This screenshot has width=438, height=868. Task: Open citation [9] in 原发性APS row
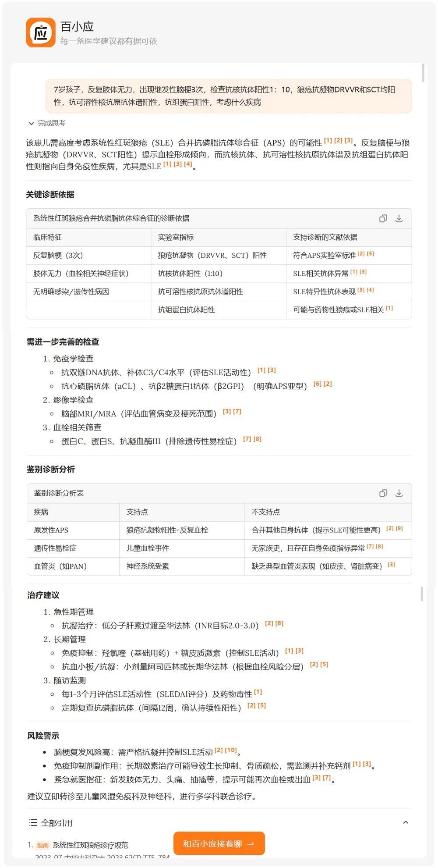coord(399,528)
